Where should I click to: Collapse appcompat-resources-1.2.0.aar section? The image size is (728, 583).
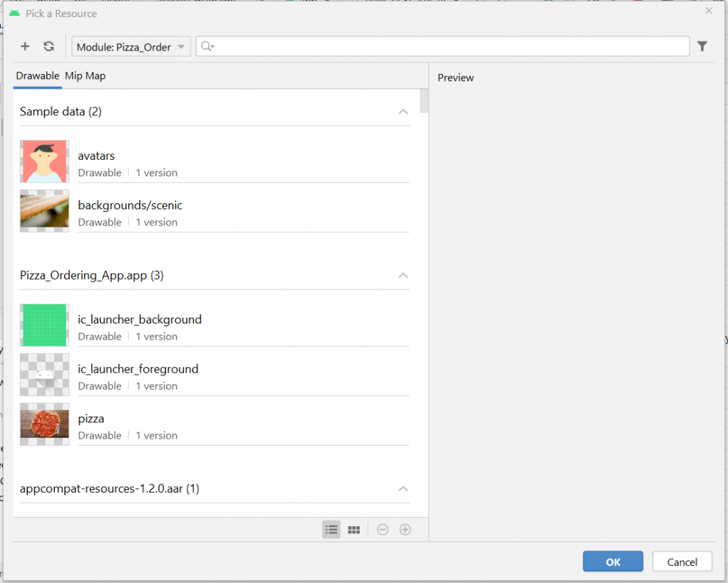[403, 488]
